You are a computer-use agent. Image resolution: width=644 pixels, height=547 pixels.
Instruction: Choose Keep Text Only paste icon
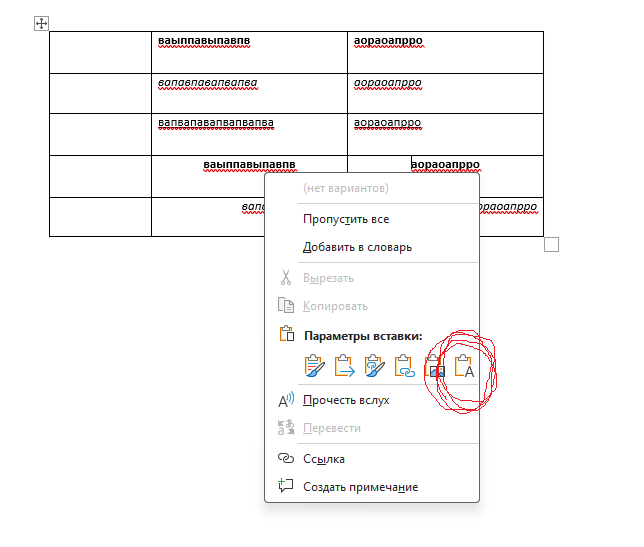click(x=465, y=368)
